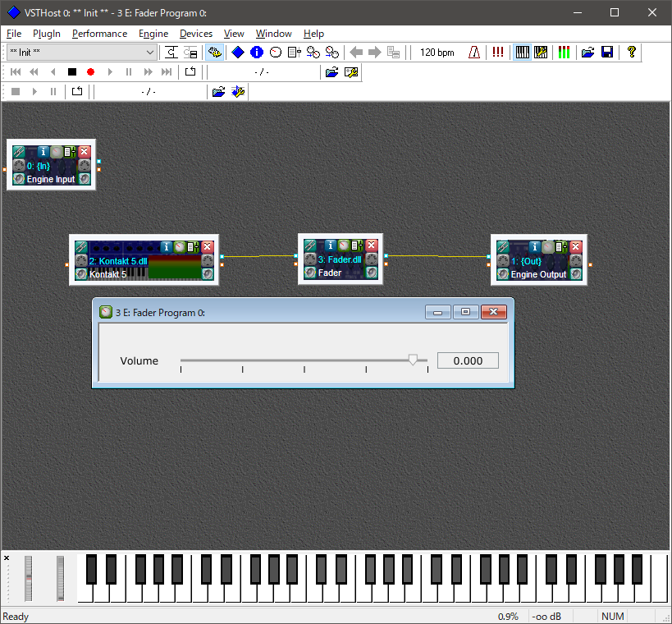Open the yellow help question mark icon
This screenshot has width=672, height=624.
tap(631, 53)
